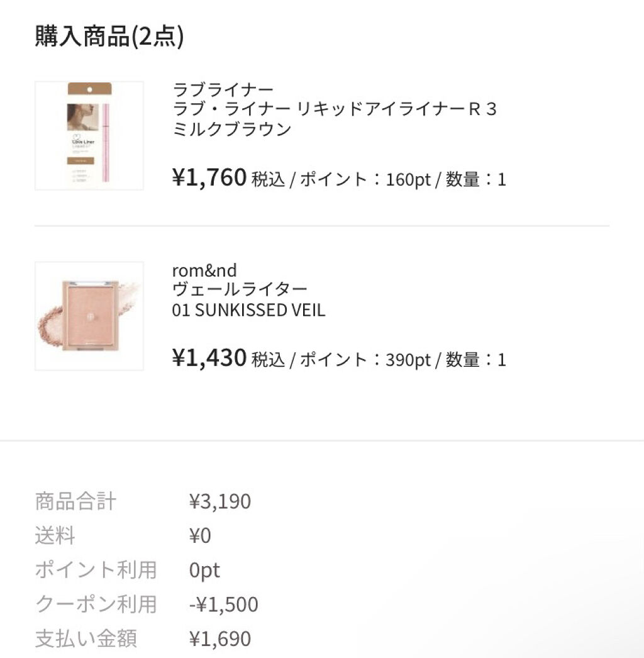The width and height of the screenshot is (644, 658).
Task: Click the クーポン利用 label
Action: point(95,604)
